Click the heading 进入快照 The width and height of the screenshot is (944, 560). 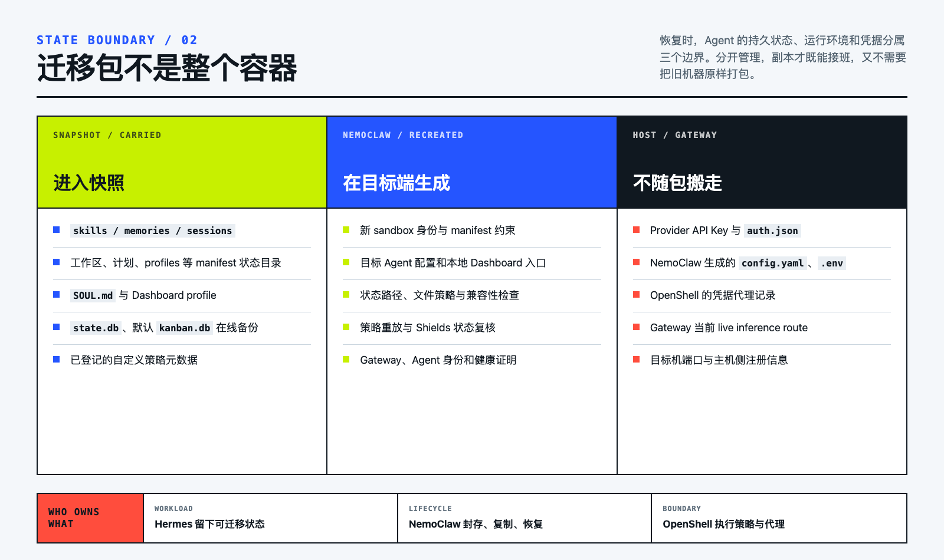(x=88, y=183)
